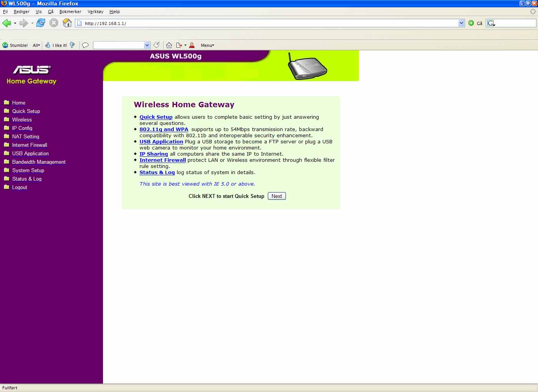Click the bold USB Application link in the list
Screen dimensions: 538x392
coord(161,141)
